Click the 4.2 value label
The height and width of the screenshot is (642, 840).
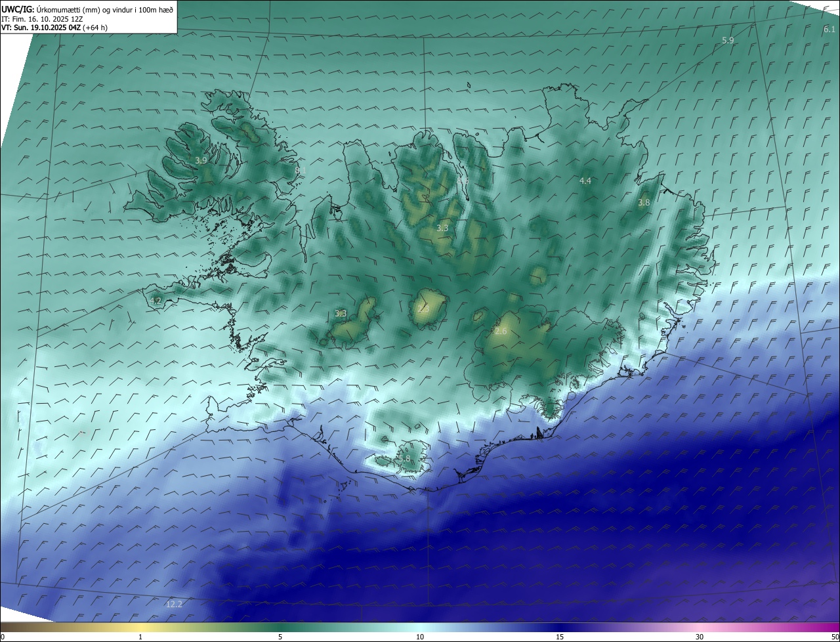point(156,301)
